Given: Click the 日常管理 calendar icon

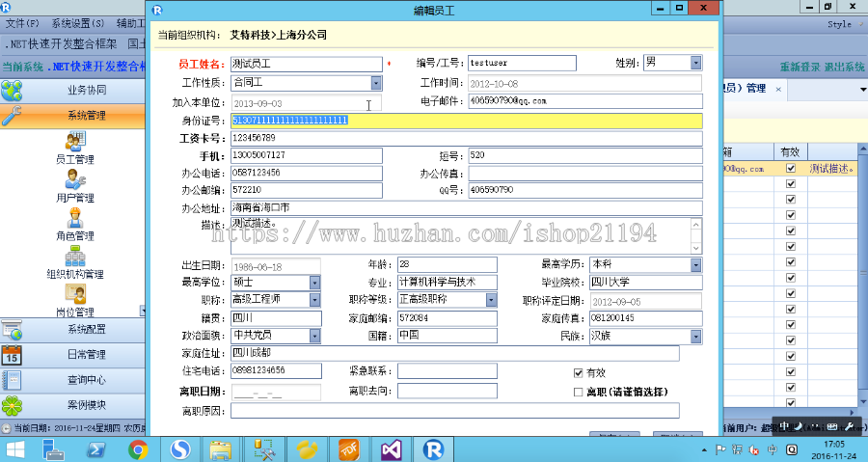Looking at the screenshot, I should pyautogui.click(x=12, y=355).
